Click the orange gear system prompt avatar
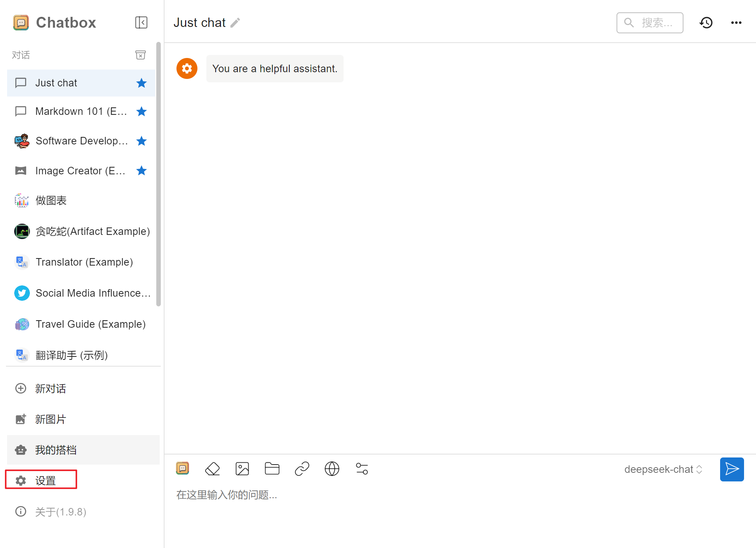This screenshot has height=548, width=756. point(187,68)
